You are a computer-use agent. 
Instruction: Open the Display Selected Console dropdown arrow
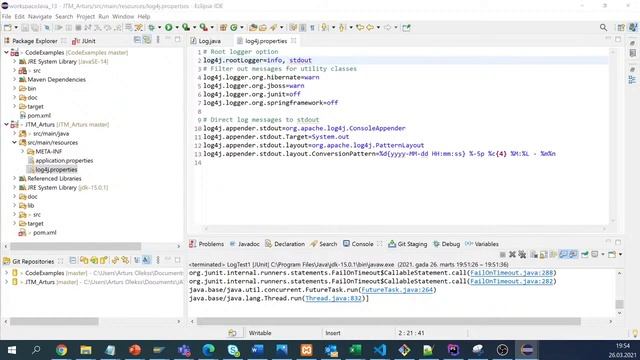[602, 254]
